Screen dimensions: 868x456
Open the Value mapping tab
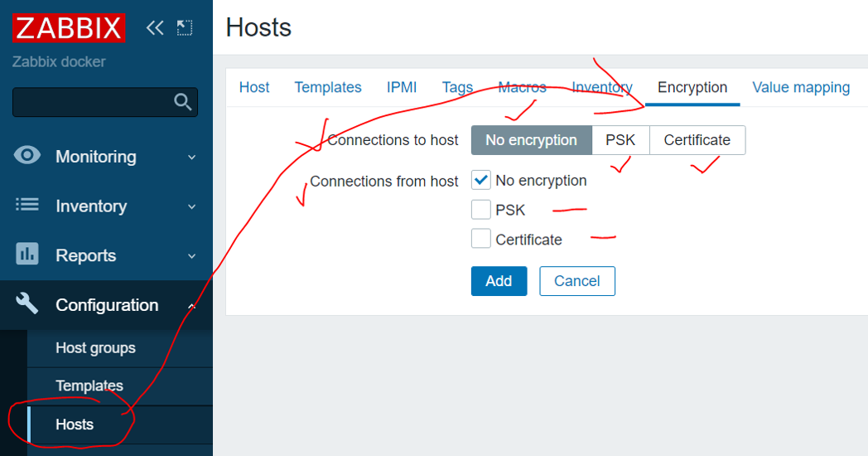(x=800, y=87)
